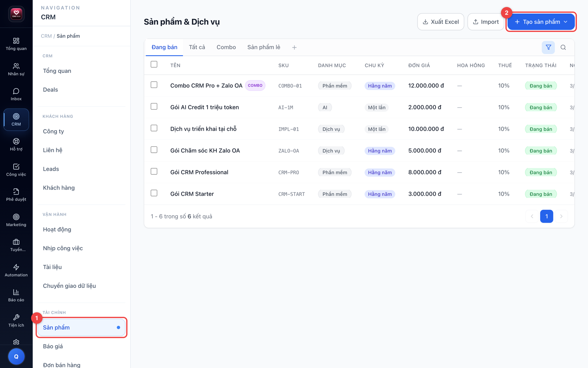The width and height of the screenshot is (588, 368).
Task: Click the 10.000.000 đ price cell
Action: 426,129
